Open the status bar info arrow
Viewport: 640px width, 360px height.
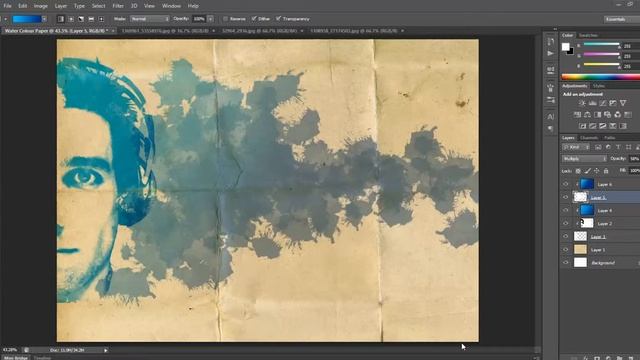(106, 350)
